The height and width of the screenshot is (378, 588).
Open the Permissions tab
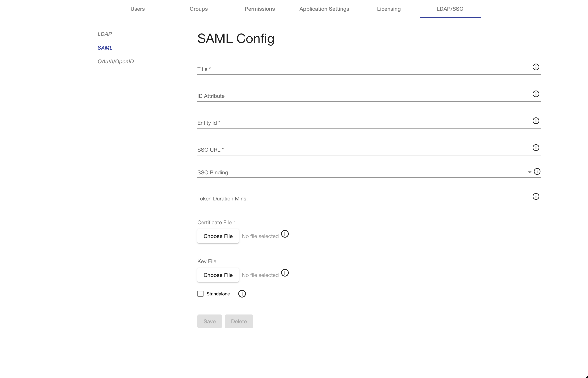tap(260, 9)
